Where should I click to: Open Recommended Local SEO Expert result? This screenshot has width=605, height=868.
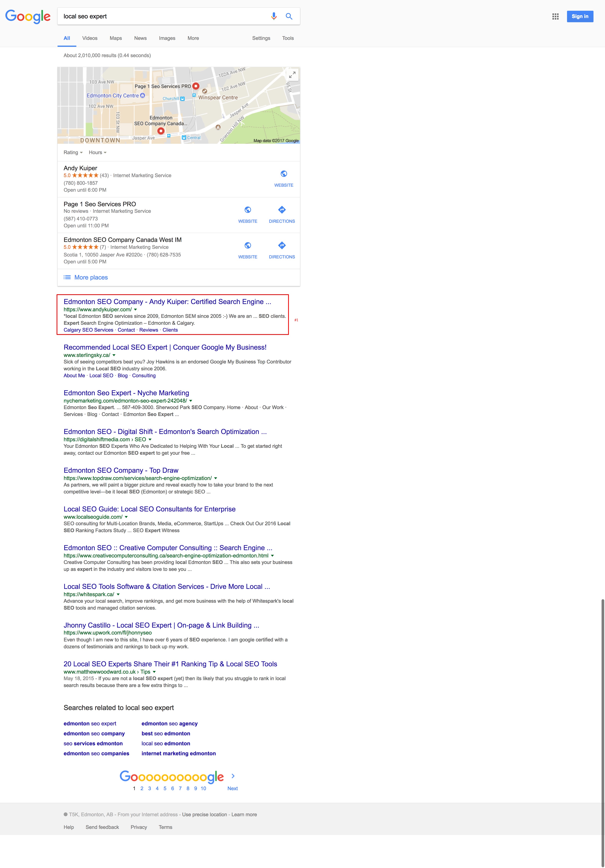click(165, 347)
